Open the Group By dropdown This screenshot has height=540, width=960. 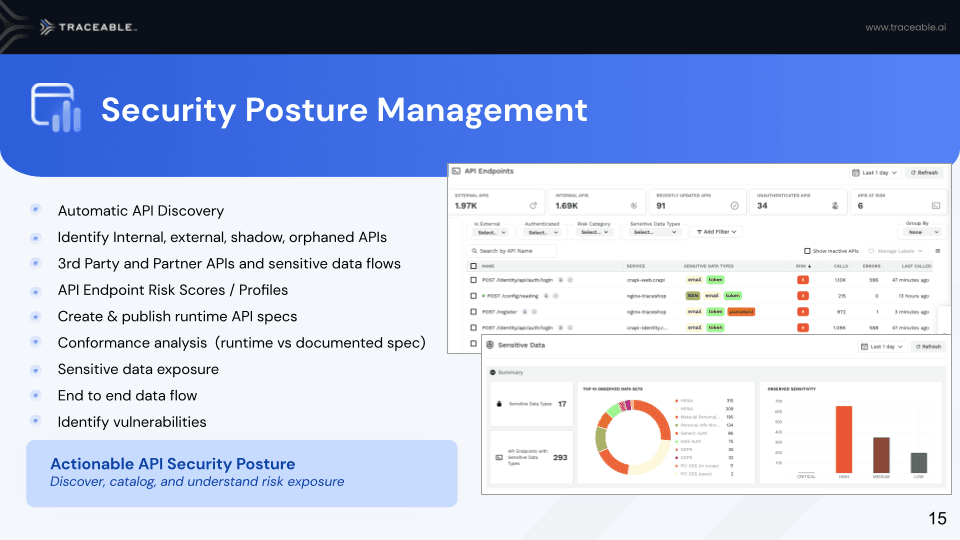coord(921,232)
